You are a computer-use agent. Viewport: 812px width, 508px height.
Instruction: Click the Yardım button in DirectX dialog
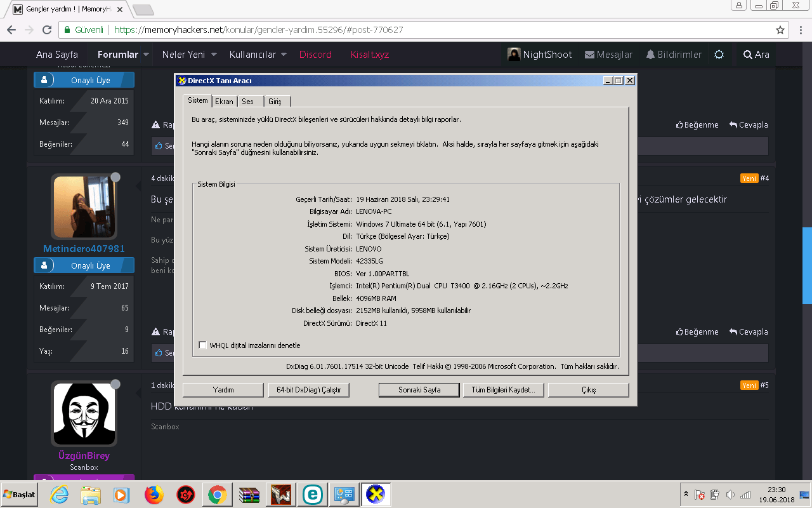(223, 390)
